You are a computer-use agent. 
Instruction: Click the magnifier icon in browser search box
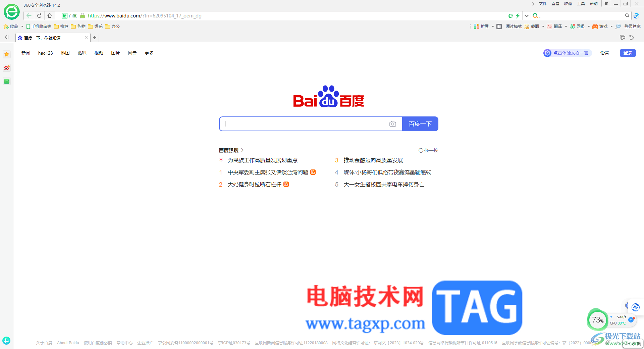(x=627, y=15)
